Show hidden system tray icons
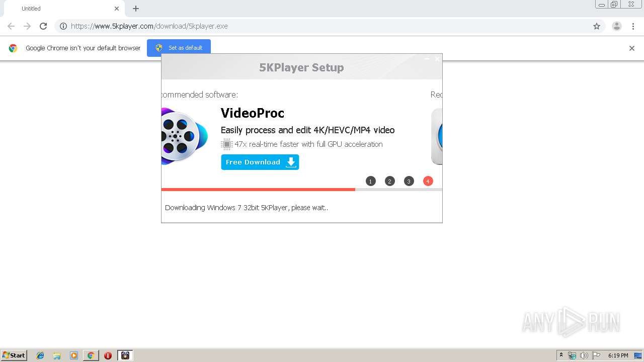Viewport: 644px width, 362px height. click(x=561, y=355)
